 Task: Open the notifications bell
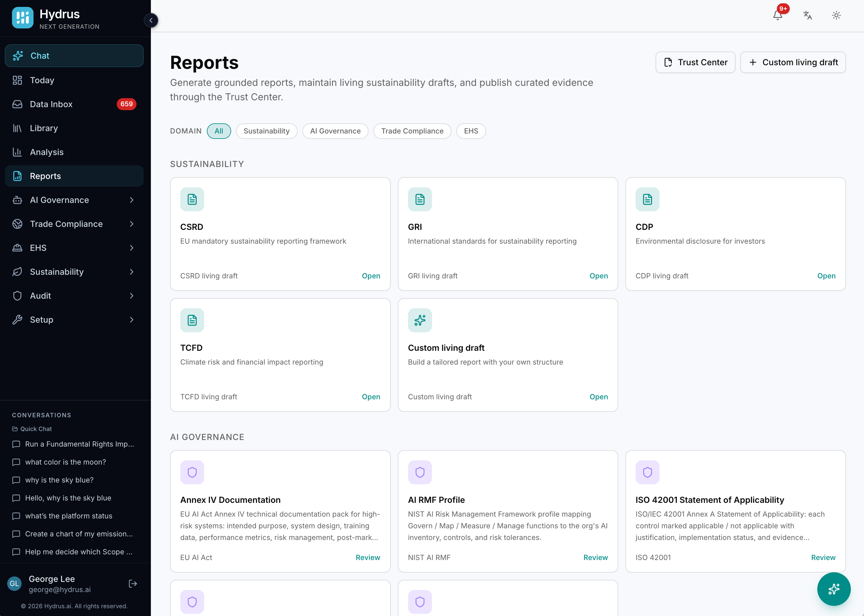tap(777, 15)
